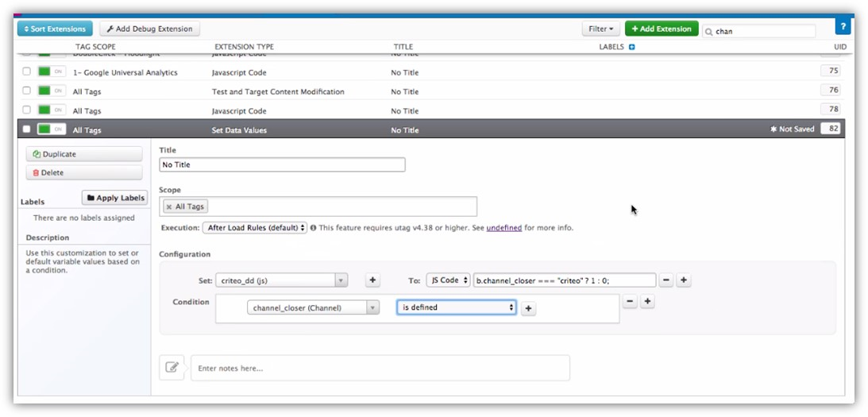Open the criteo_dd (js) Set dropdown
The image size is (868, 417).
(x=282, y=280)
